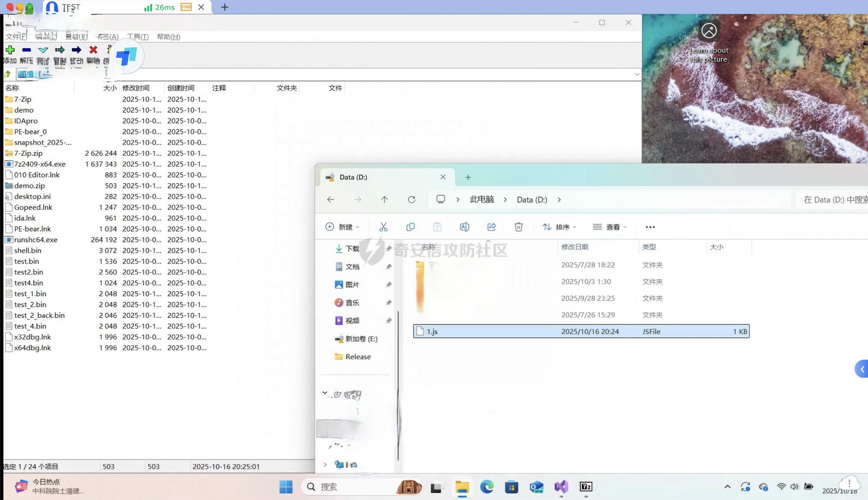Click the 删除 red X icon in 7-Zip
Viewport: 868px width, 500px height.
pyautogui.click(x=93, y=50)
